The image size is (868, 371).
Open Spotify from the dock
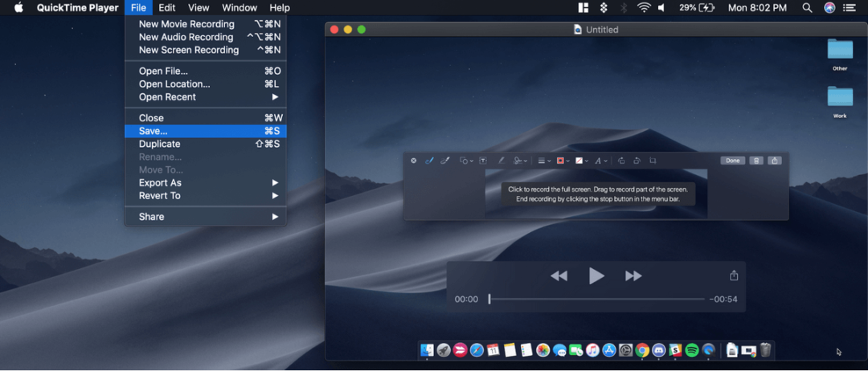[691, 350]
